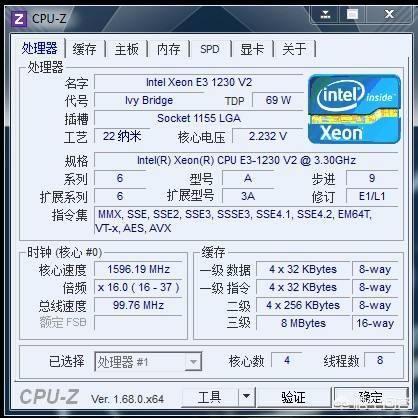Close the CPU-Z window
Screen dimensions: 418x418
coord(389,15)
